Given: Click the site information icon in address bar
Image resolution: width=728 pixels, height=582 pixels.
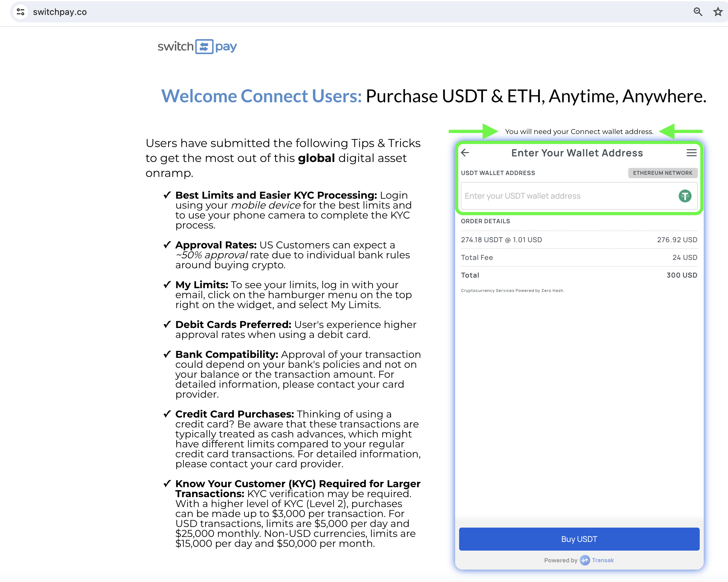Looking at the screenshot, I should click(21, 12).
